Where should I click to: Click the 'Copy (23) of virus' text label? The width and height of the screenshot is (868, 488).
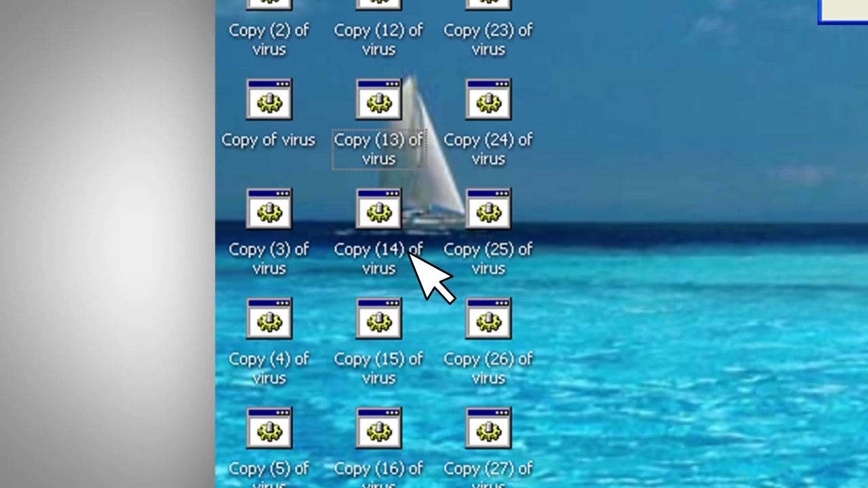point(488,39)
